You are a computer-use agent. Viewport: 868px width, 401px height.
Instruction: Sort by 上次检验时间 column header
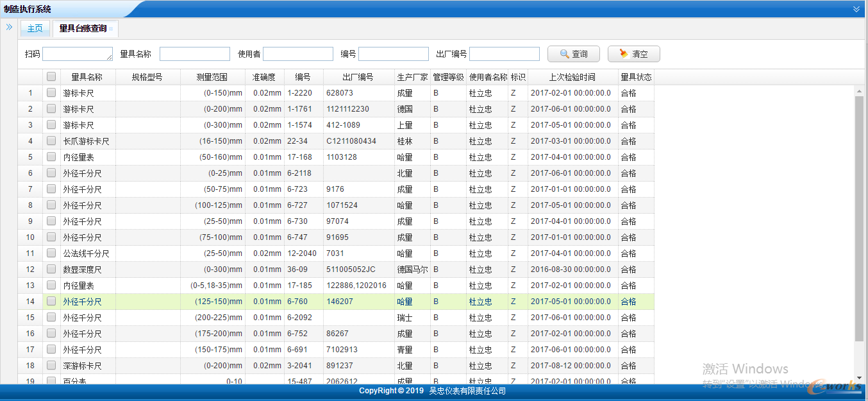click(572, 77)
